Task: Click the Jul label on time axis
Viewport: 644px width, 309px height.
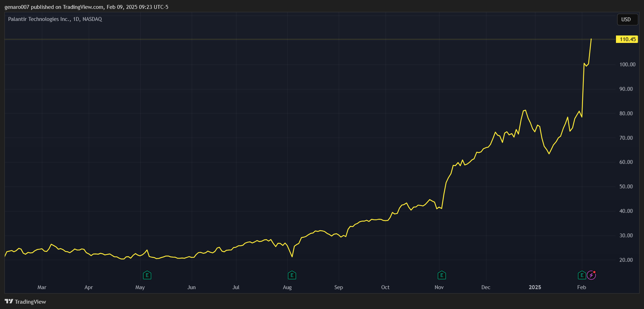Action: tap(236, 287)
